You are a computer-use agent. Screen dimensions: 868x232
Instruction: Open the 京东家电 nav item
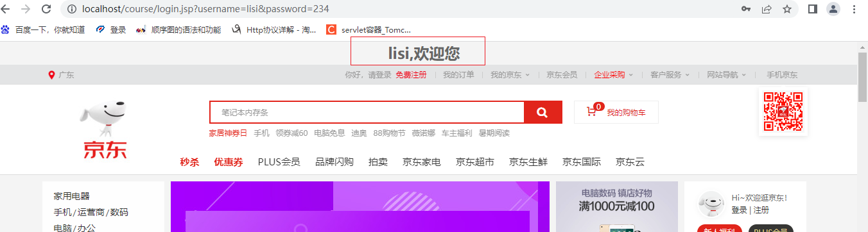click(422, 162)
